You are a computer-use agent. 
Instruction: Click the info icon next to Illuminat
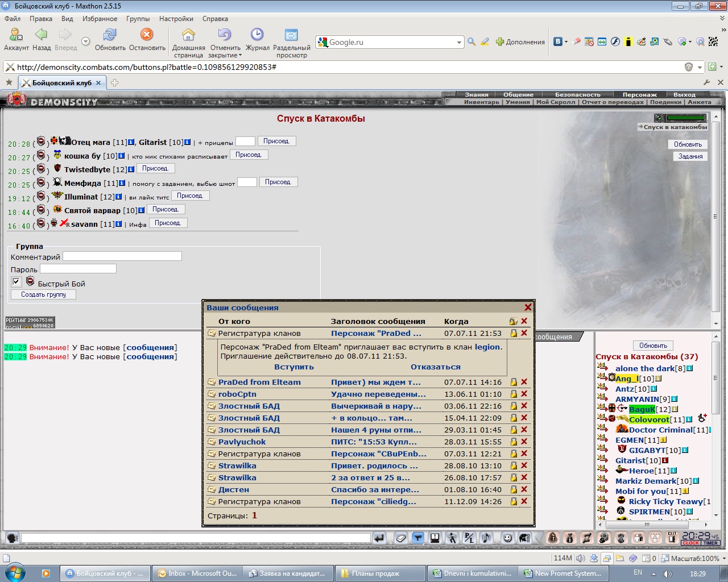coord(118,197)
